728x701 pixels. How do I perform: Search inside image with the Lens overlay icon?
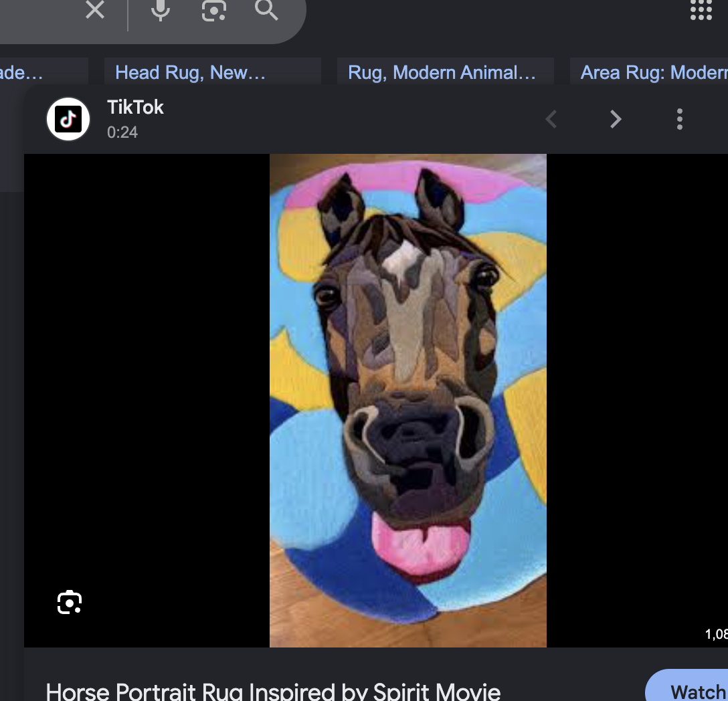click(x=70, y=602)
